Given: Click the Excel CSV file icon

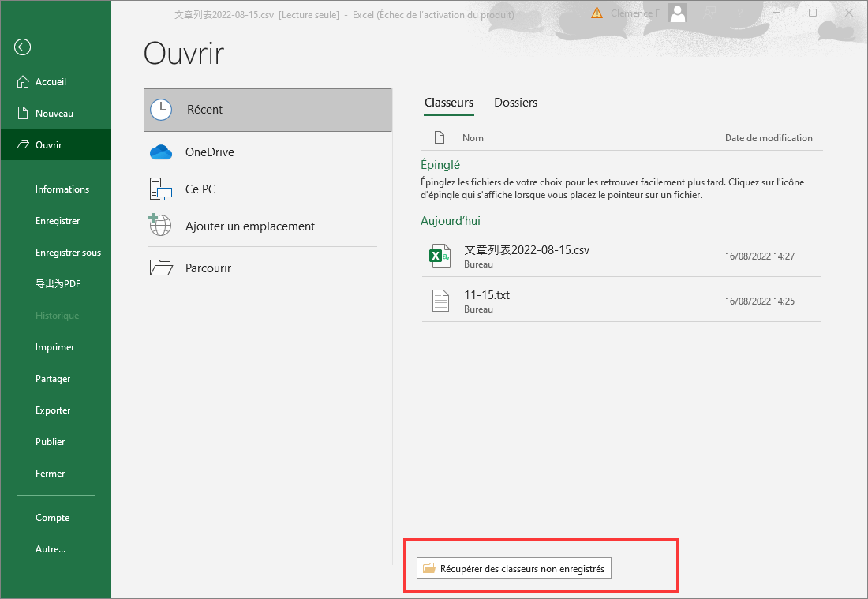Looking at the screenshot, I should tap(440, 256).
